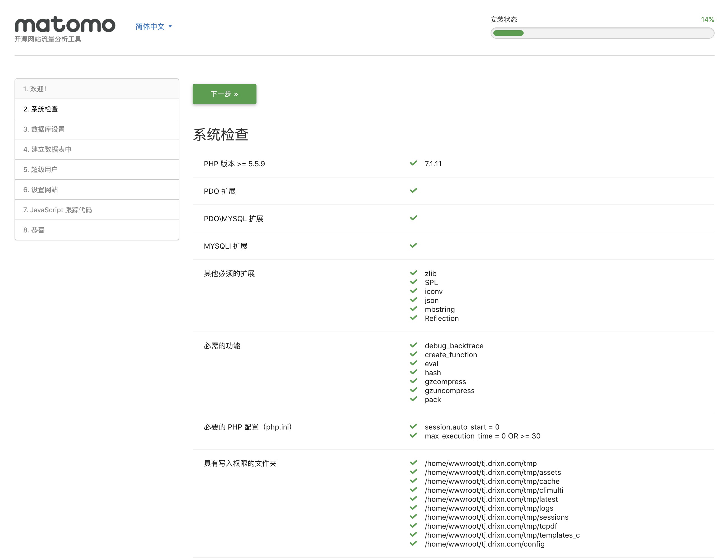Viewport: 728px width, 560px height.
Task: Click the checkmark beside gzcompress
Action: point(413,381)
